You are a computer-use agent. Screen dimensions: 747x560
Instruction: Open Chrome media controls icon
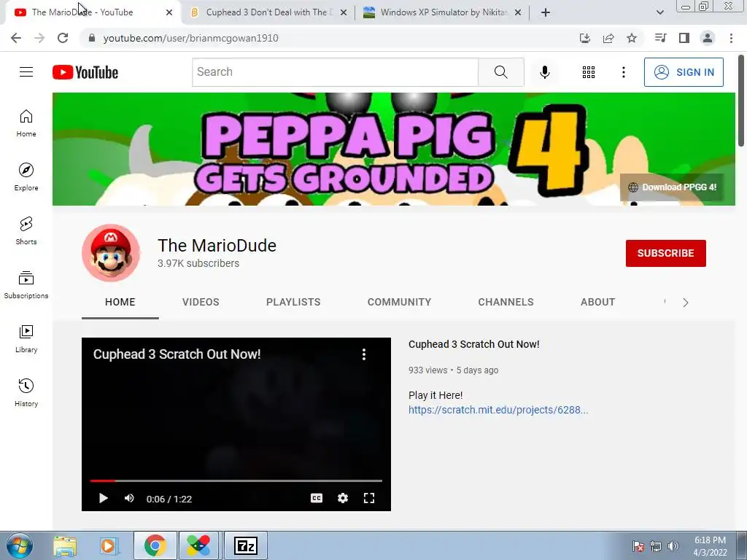(660, 38)
